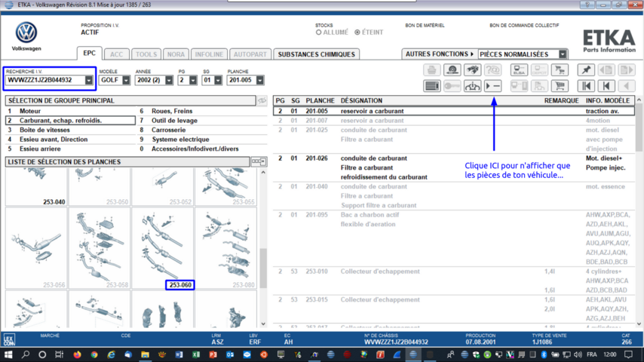Switch to the INFOLINE tab

click(209, 54)
